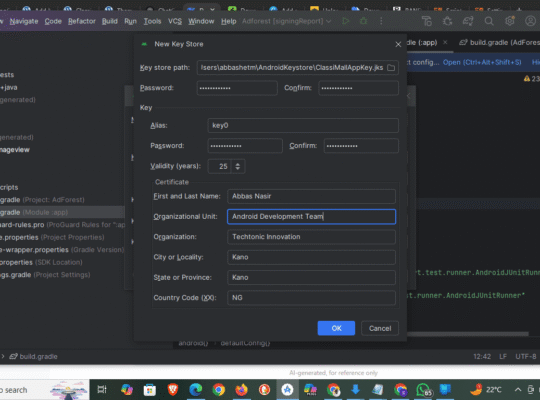
Task: Open IDE settings gear icon
Action: [509, 21]
